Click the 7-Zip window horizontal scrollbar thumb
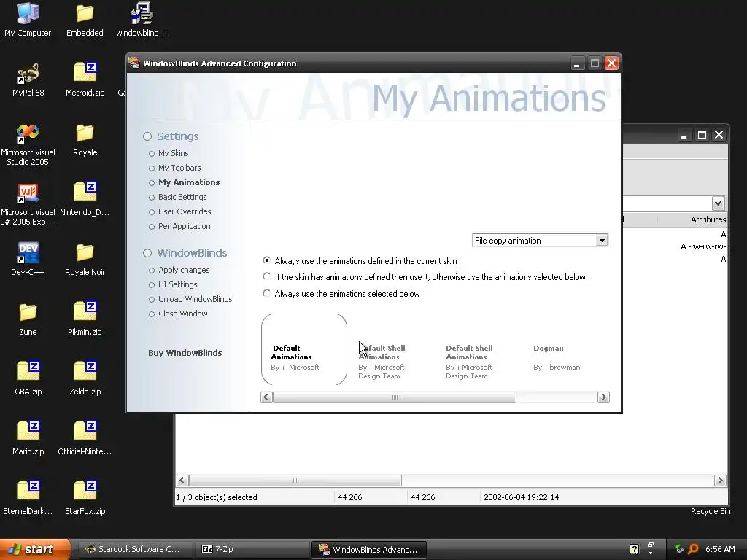 pyautogui.click(x=295, y=481)
